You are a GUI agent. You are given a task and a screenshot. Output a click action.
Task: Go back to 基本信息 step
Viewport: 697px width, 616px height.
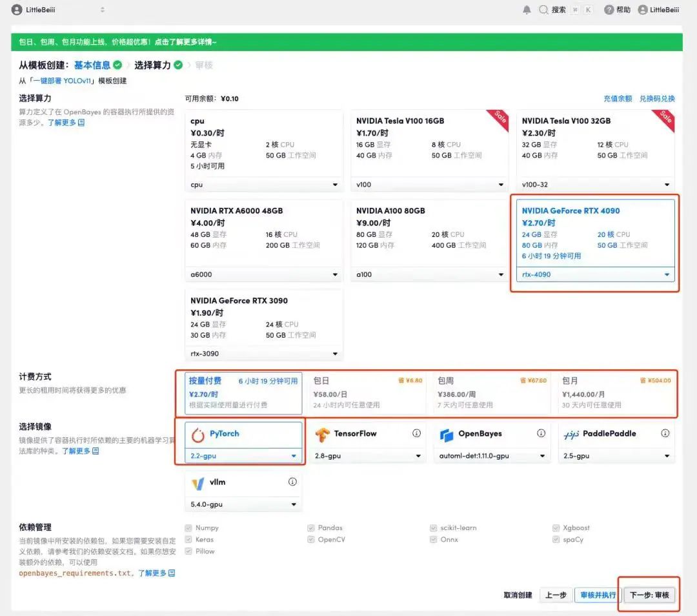92,65
